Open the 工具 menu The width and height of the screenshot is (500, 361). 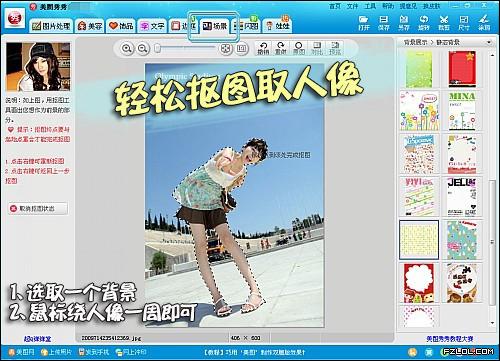(x=370, y=6)
